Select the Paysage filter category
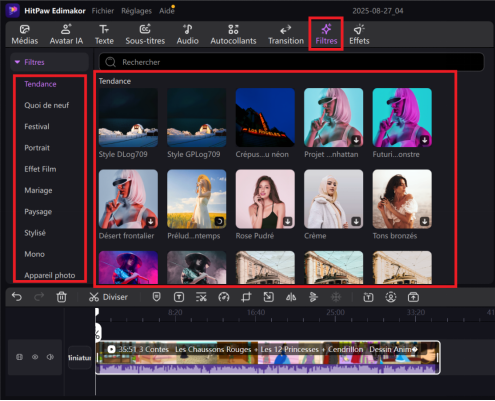This screenshot has height=401, width=495. coord(38,212)
